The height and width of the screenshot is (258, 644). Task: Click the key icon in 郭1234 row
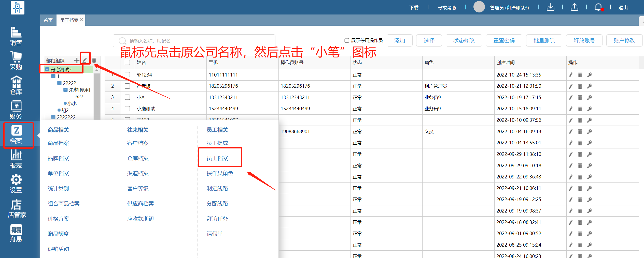coord(590,75)
